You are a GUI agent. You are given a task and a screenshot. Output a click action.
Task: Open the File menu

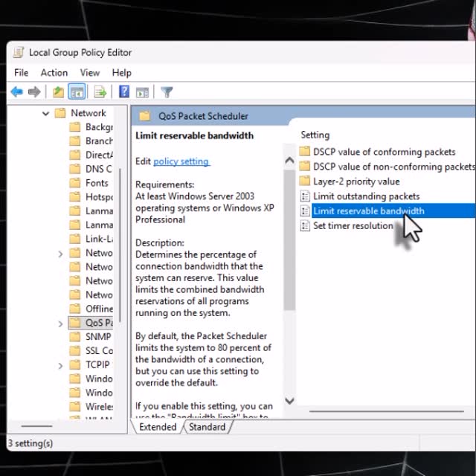click(x=22, y=73)
